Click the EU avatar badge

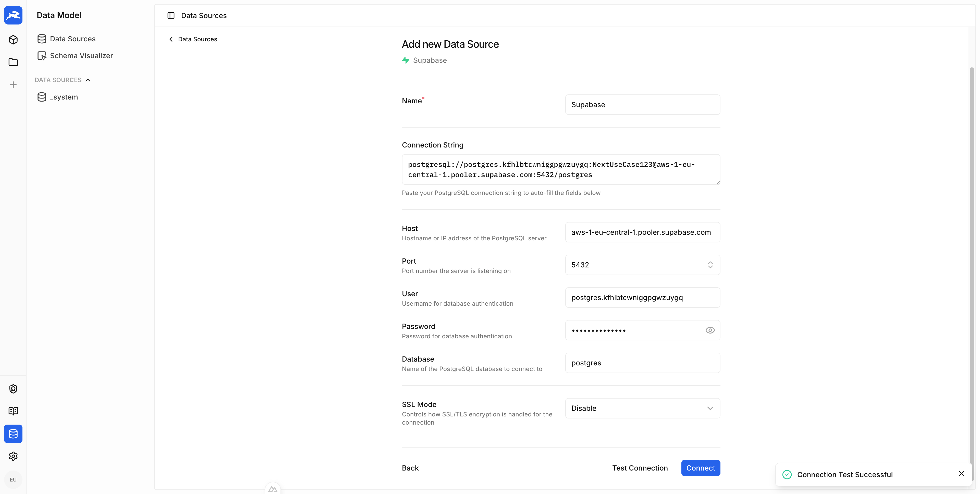(x=13, y=479)
